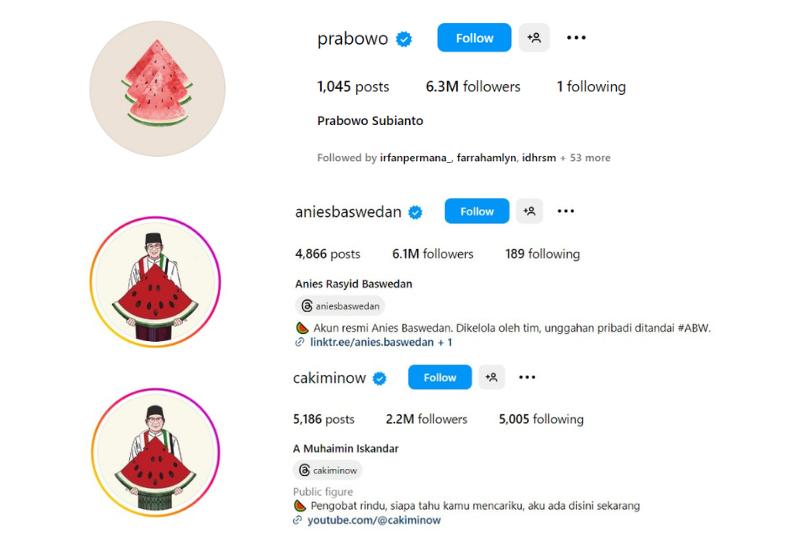The height and width of the screenshot is (533, 800).
Task: Open the three-dot options for cakiminow
Action: [x=527, y=377]
